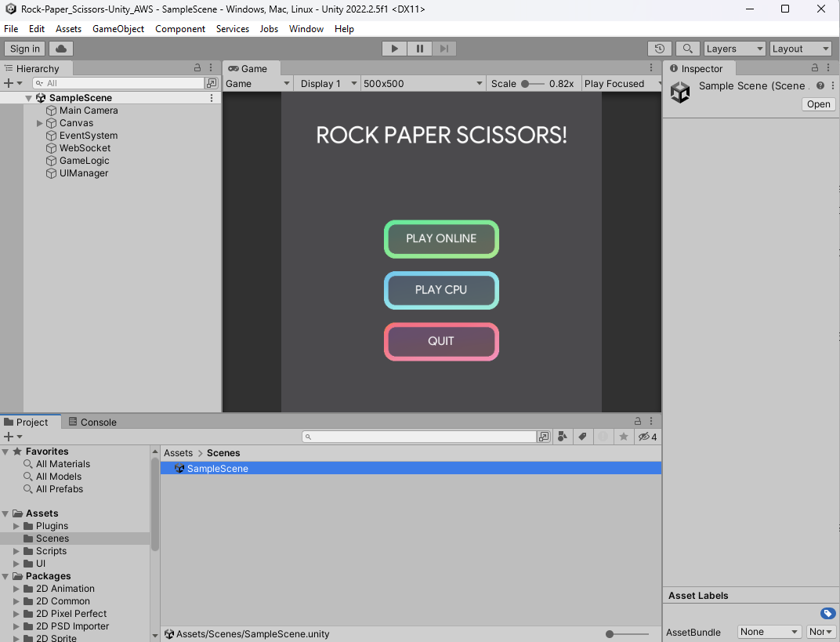
Task: Collapse SampleScene in Hierarchy
Action: click(x=28, y=98)
